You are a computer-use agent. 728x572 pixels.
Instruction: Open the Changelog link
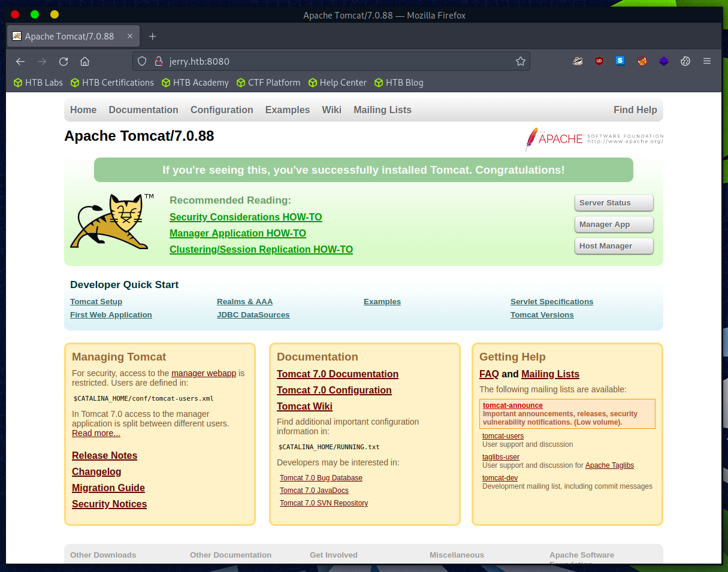coord(96,471)
